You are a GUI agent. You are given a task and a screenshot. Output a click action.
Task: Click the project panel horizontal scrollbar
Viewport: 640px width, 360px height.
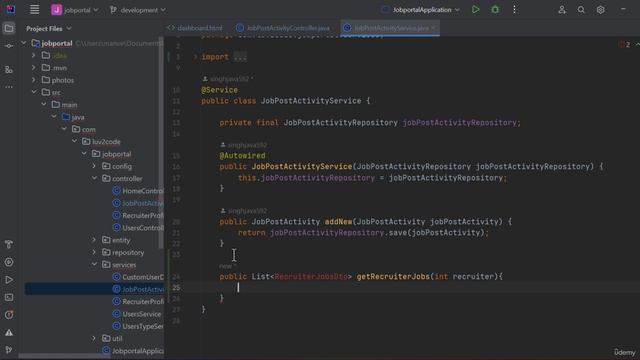coord(63,356)
